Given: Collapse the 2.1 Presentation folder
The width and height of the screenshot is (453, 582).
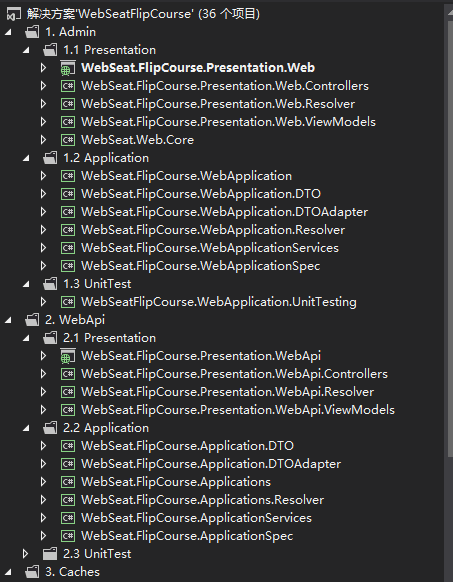Looking at the screenshot, I should pos(26,338).
